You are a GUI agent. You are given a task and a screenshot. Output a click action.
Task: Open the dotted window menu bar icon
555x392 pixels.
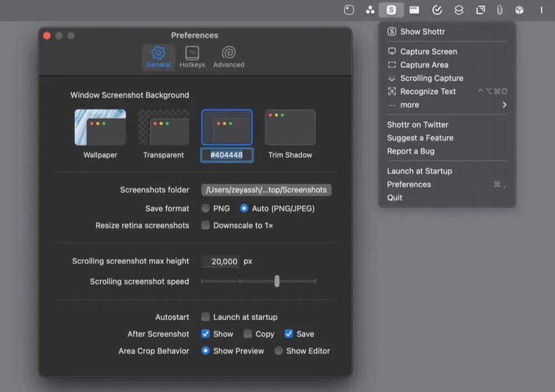(414, 10)
